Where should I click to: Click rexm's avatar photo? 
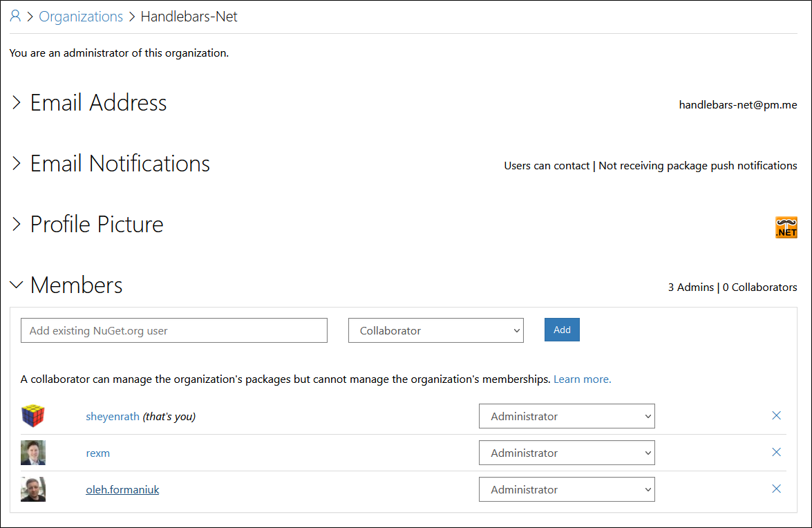(33, 453)
